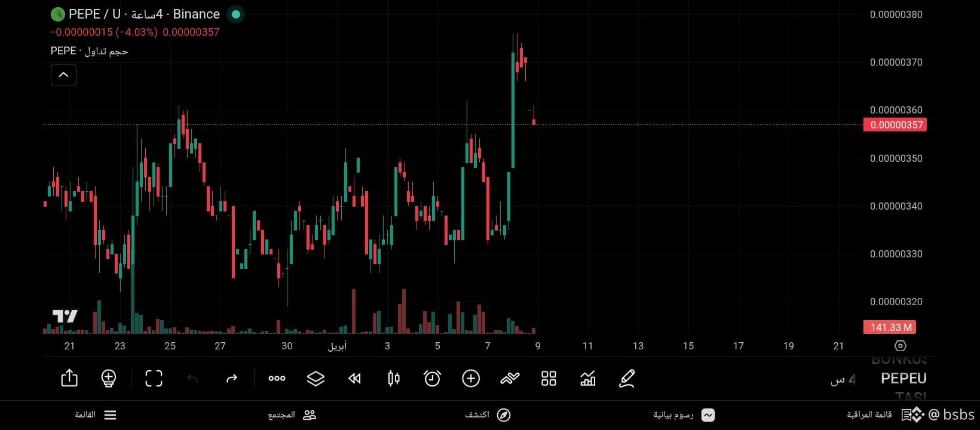
Task: Redo the chart action
Action: (x=231, y=378)
